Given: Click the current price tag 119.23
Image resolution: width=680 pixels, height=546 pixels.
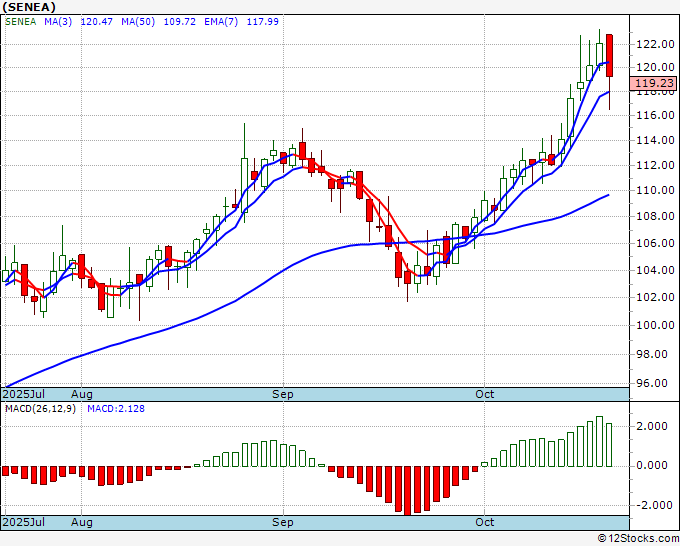Looking at the screenshot, I should pyautogui.click(x=653, y=83).
